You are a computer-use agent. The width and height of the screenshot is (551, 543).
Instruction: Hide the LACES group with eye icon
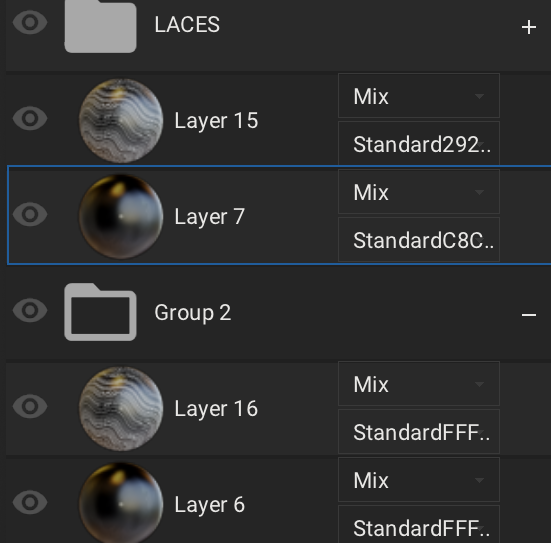(x=30, y=22)
